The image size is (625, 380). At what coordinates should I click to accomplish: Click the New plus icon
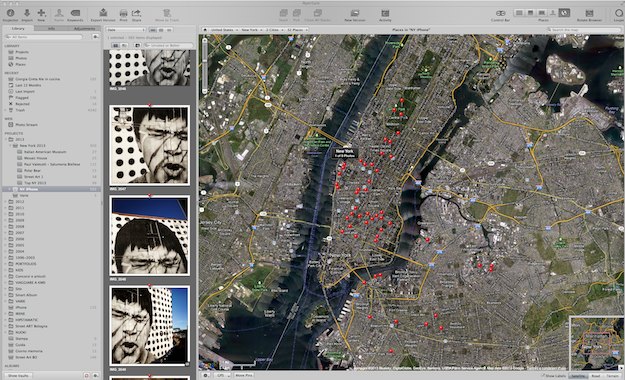coord(41,13)
